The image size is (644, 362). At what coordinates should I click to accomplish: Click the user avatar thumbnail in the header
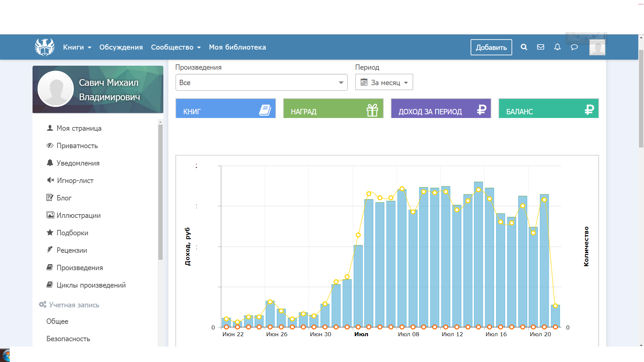click(597, 47)
